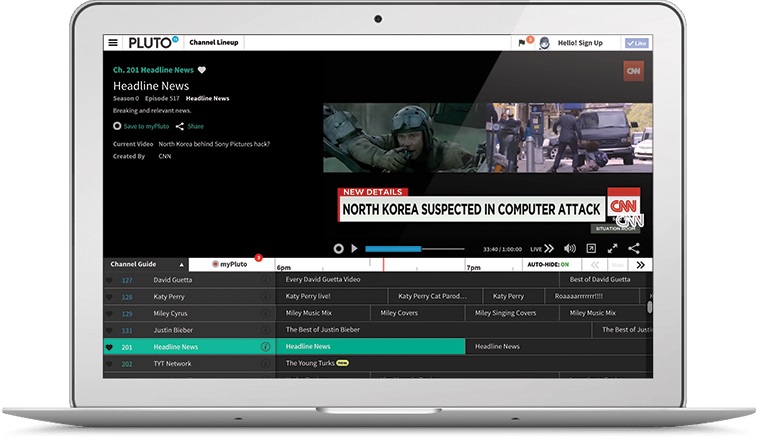This screenshot has width=757, height=438.
Task: Skip the guide forward with double right arrows
Action: tap(640, 265)
